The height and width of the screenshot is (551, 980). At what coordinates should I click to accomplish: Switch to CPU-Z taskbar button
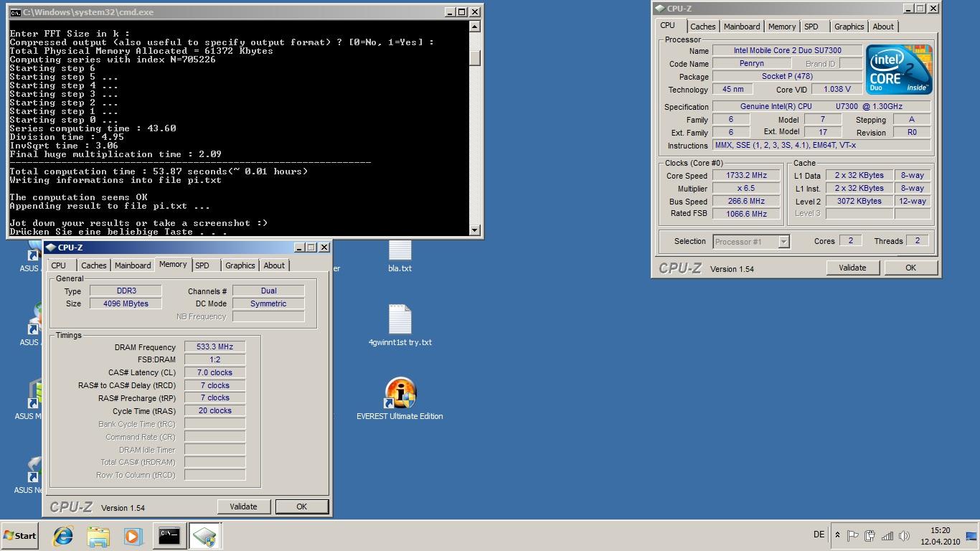[204, 535]
